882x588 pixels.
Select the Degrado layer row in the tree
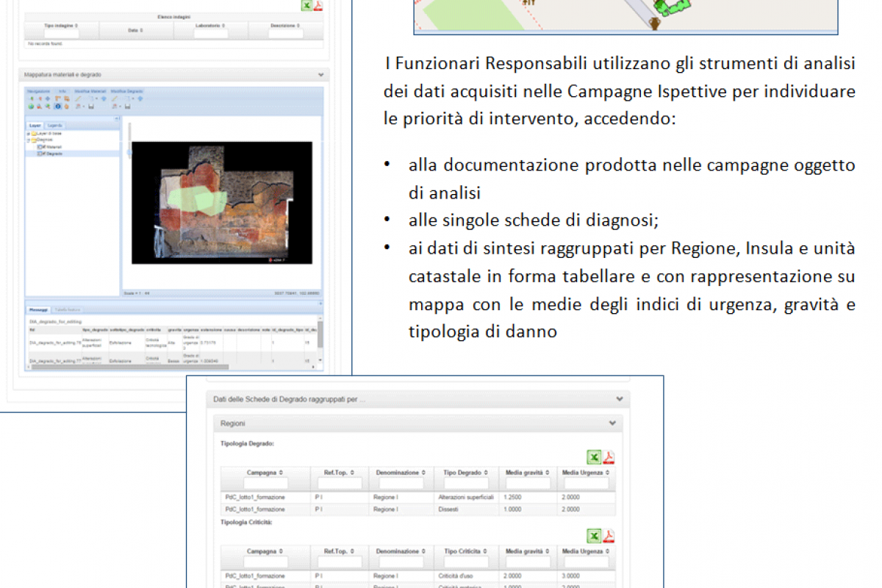coord(73,154)
